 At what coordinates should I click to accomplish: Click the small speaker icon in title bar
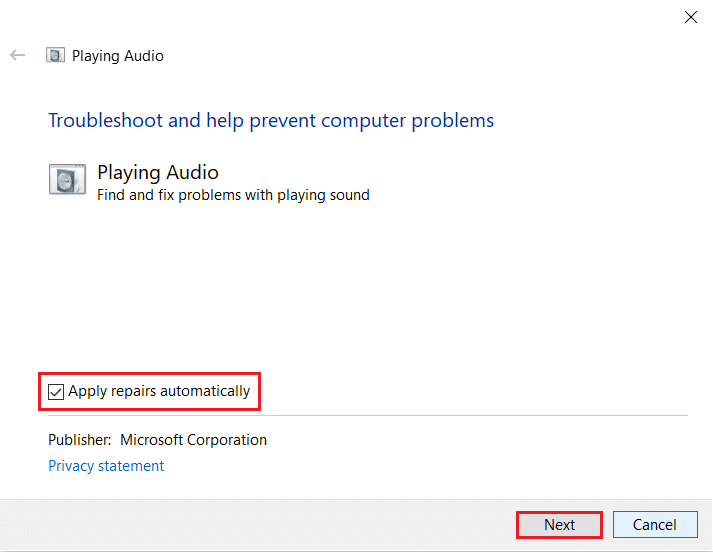pyautogui.click(x=56, y=55)
